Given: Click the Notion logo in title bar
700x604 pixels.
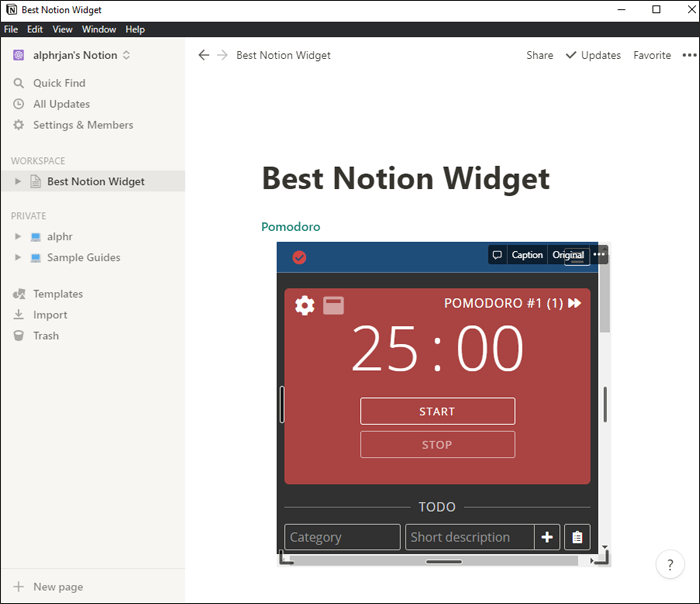Looking at the screenshot, I should pyautogui.click(x=12, y=9).
